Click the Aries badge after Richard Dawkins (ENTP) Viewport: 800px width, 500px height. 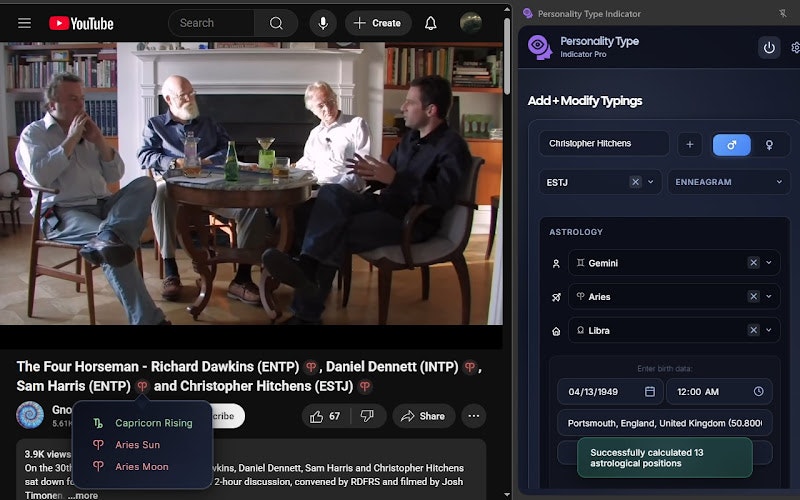coord(310,367)
